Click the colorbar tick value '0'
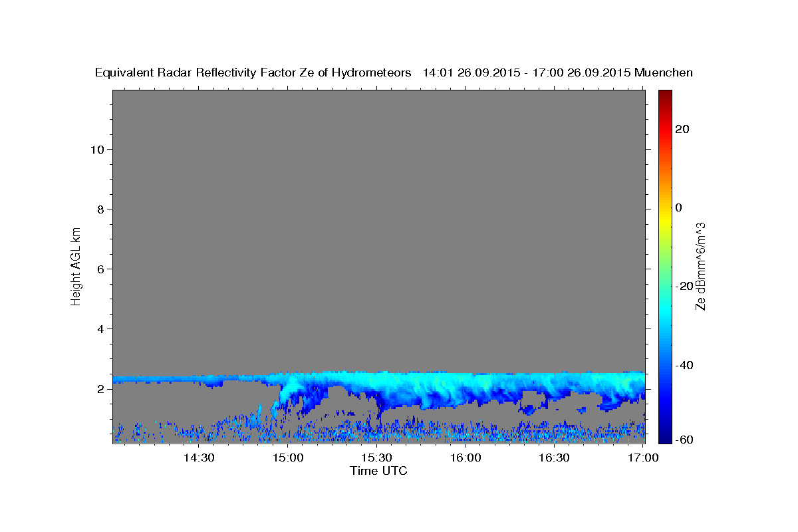This screenshot has width=798, height=532. (x=679, y=207)
